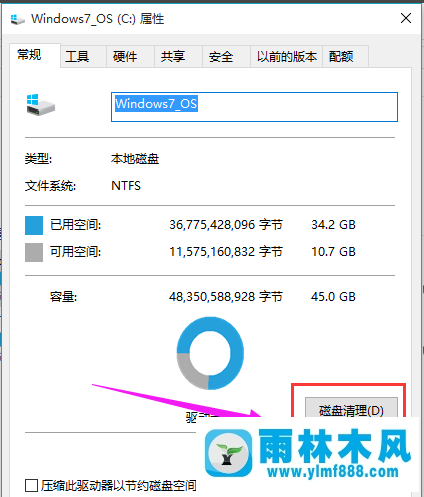The height and width of the screenshot is (497, 424).
Task: Click the 10.7 GB free space value
Action: click(333, 252)
